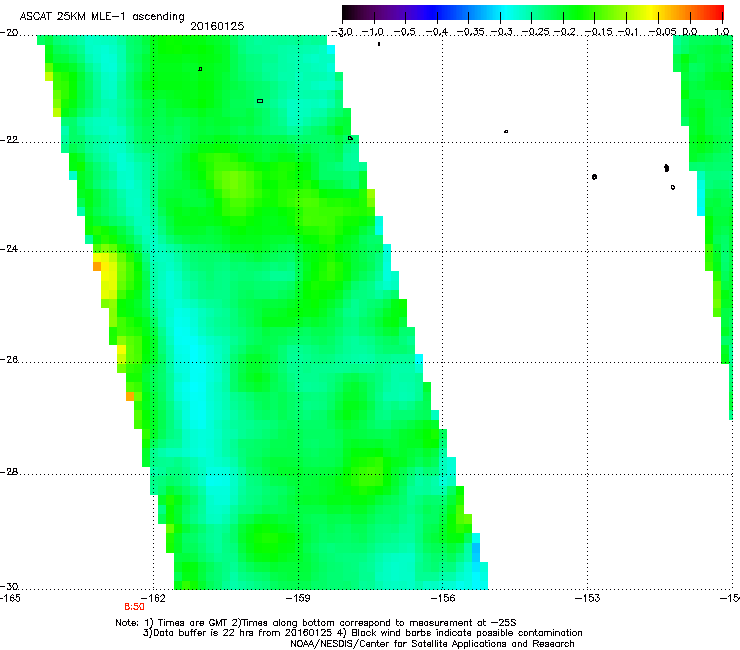740x650 pixels.
Task: Click the NOAA/NESDIS credit line
Action: (x=432, y=644)
